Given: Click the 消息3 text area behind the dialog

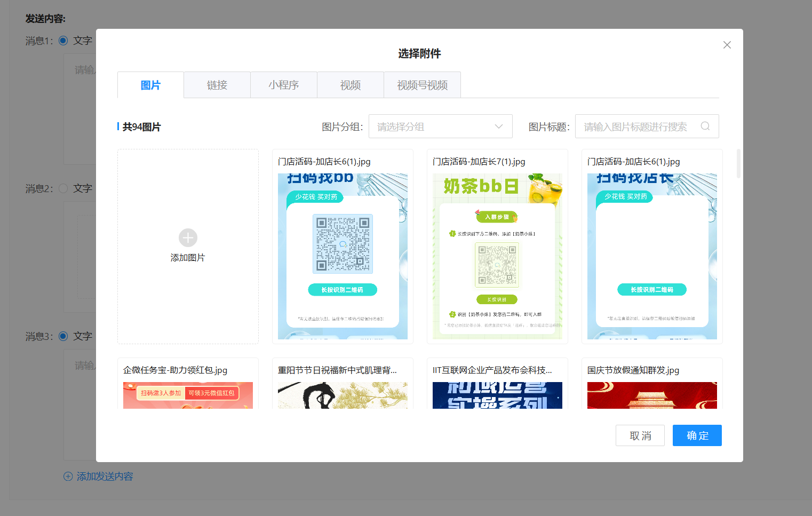Looking at the screenshot, I should point(79,404).
